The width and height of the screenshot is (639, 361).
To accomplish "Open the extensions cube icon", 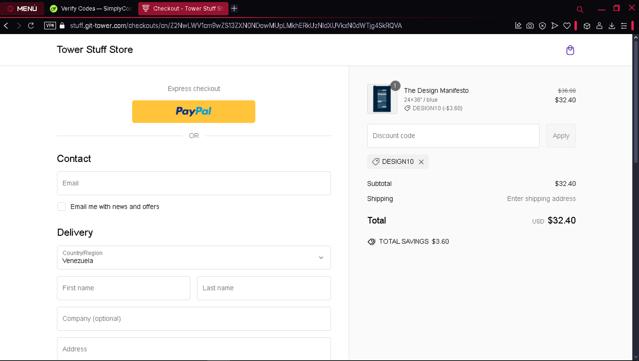I will 586,26.
